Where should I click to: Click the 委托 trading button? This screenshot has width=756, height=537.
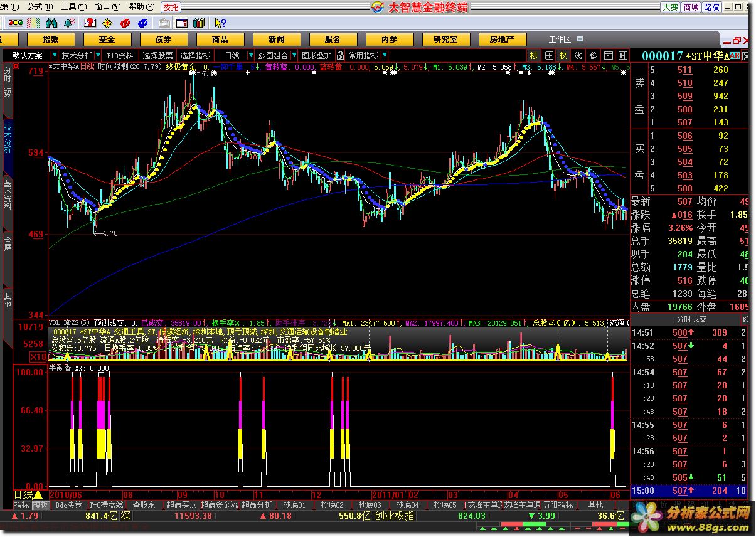(x=171, y=6)
